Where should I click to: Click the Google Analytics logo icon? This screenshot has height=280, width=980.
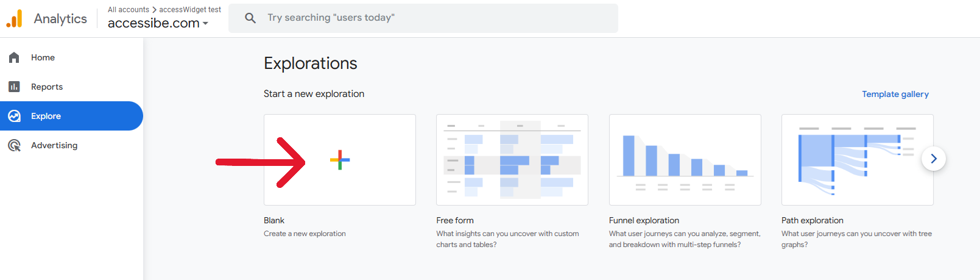point(14,18)
